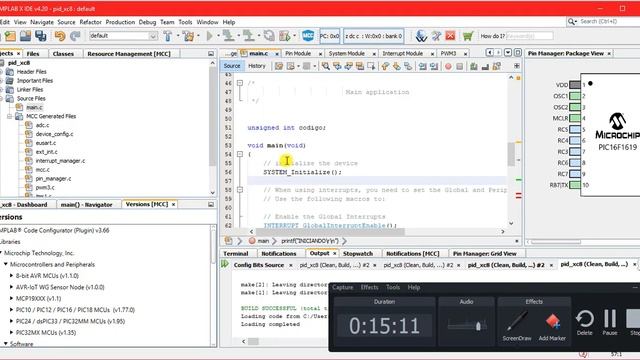Switch to the Files tab
The image size is (640, 360).
point(33,53)
